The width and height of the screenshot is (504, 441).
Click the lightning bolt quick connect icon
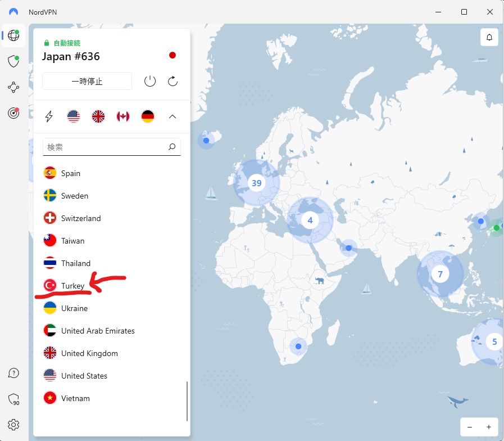[49, 116]
